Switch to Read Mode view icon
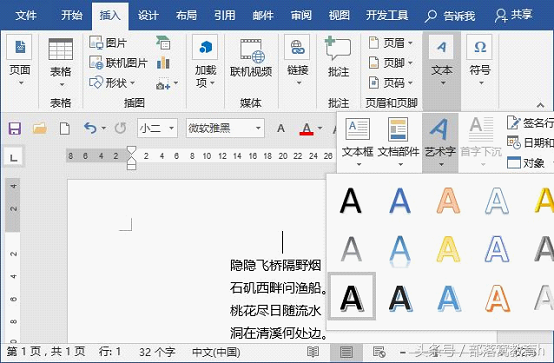Screen dimensions: 554x363 click(313, 352)
